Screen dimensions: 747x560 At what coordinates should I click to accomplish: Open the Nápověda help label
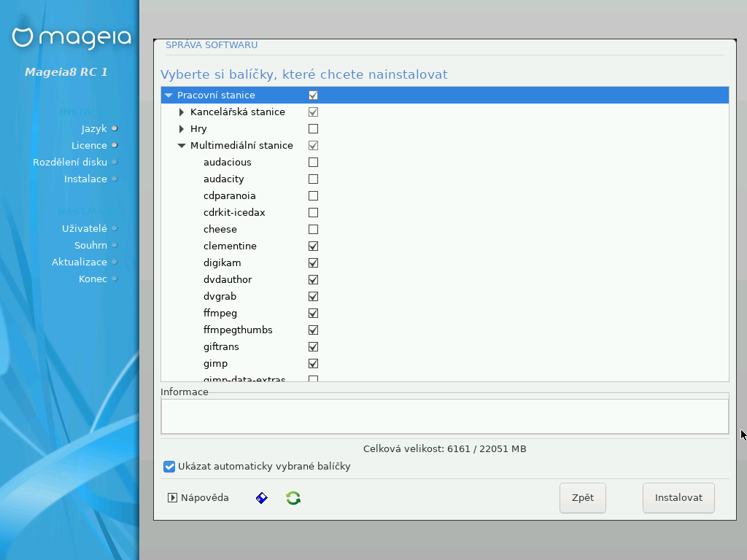point(205,497)
